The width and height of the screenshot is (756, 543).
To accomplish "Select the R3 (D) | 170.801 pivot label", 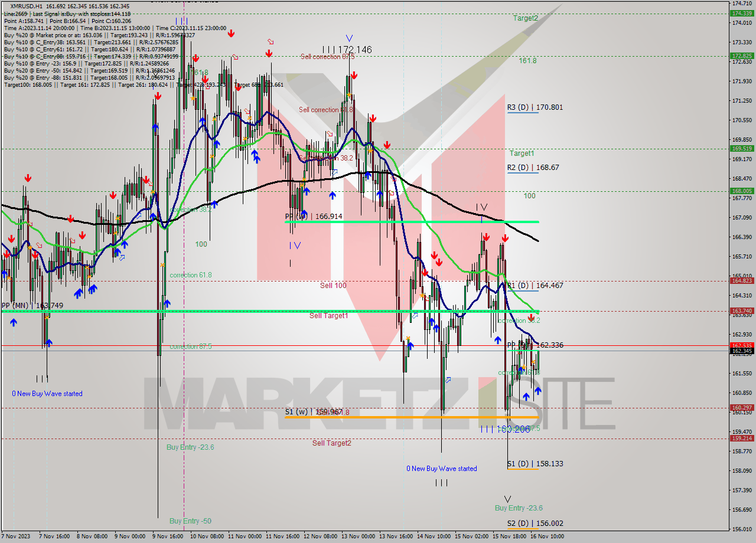I will pyautogui.click(x=535, y=107).
